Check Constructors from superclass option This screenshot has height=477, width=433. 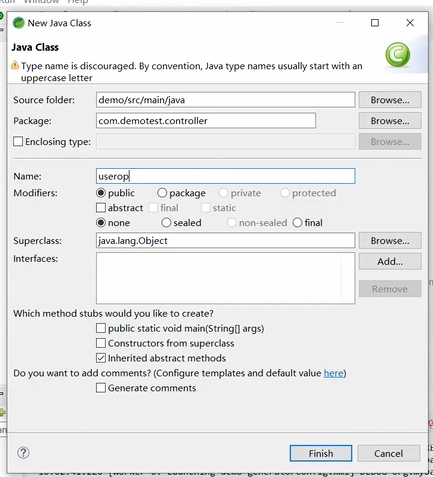click(x=101, y=343)
